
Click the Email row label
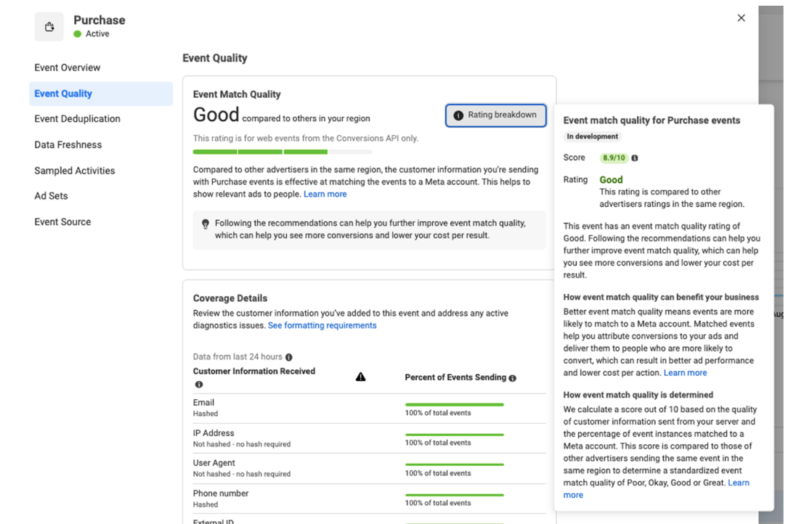[203, 403]
